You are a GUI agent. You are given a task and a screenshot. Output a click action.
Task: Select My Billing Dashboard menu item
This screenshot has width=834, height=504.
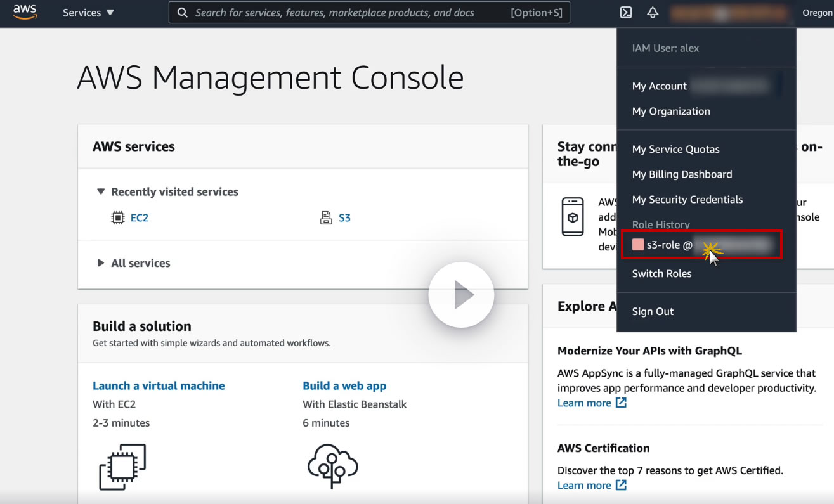[682, 174]
